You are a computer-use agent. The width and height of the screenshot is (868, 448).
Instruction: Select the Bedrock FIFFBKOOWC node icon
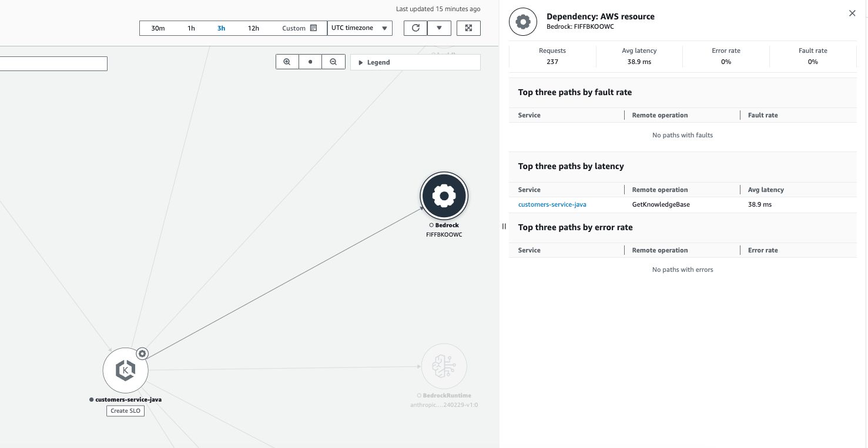tap(444, 196)
